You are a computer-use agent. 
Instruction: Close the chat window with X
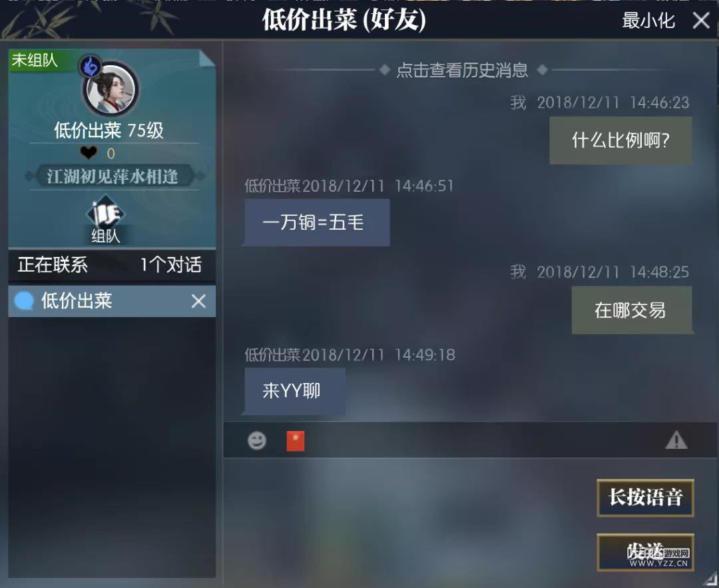point(701,21)
